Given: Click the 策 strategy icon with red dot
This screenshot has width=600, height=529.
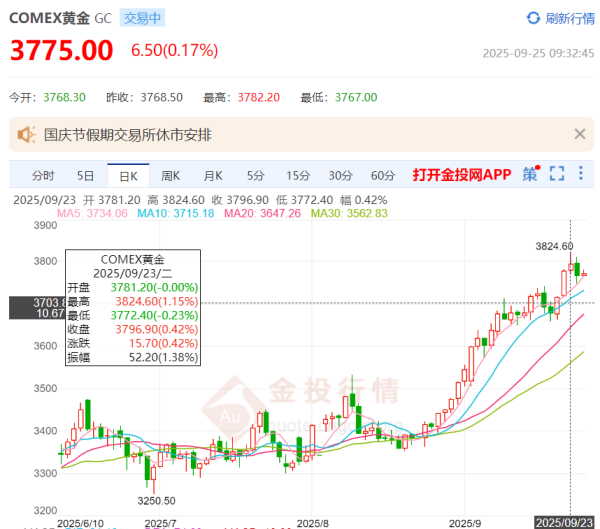Looking at the screenshot, I should [x=530, y=174].
